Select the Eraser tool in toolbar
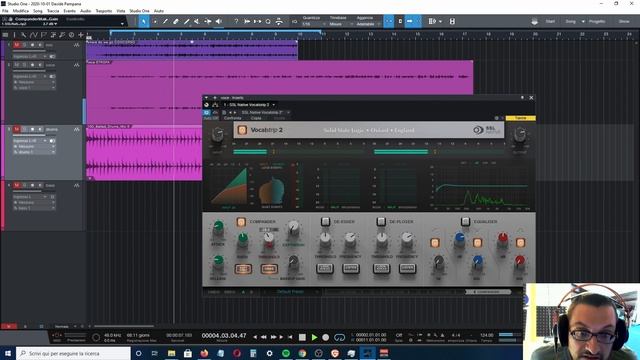Viewport: 640px width, 360px height. (x=176, y=21)
